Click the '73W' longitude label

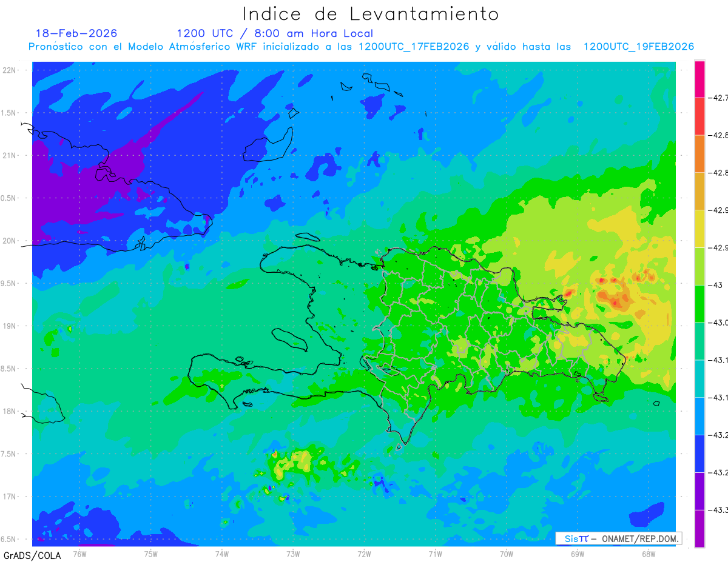coord(293,554)
